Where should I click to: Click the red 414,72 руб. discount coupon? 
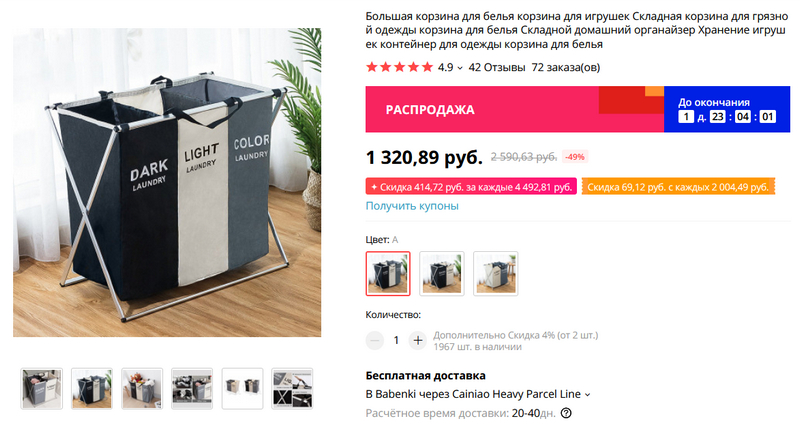coord(471,187)
